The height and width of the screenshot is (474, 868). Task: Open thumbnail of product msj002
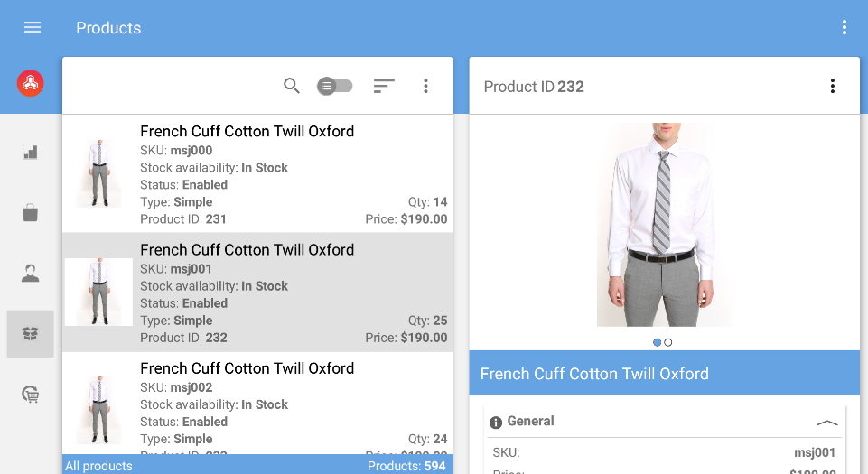pos(98,411)
